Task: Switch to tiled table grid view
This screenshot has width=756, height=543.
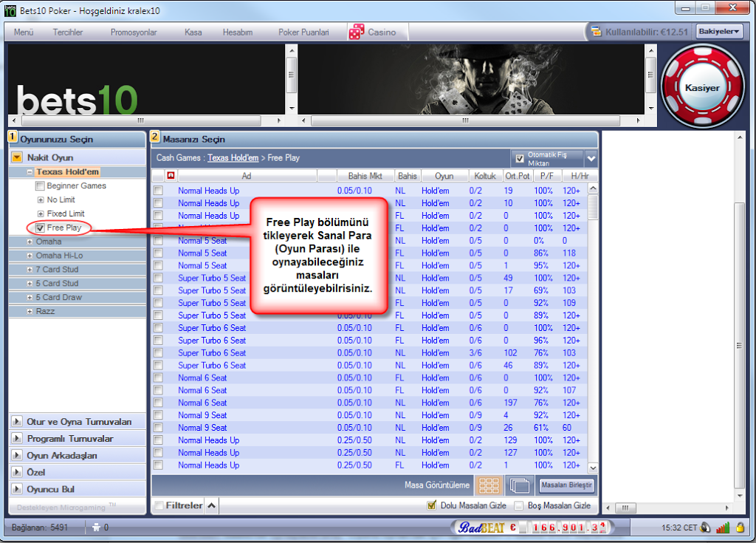Action: [x=489, y=485]
